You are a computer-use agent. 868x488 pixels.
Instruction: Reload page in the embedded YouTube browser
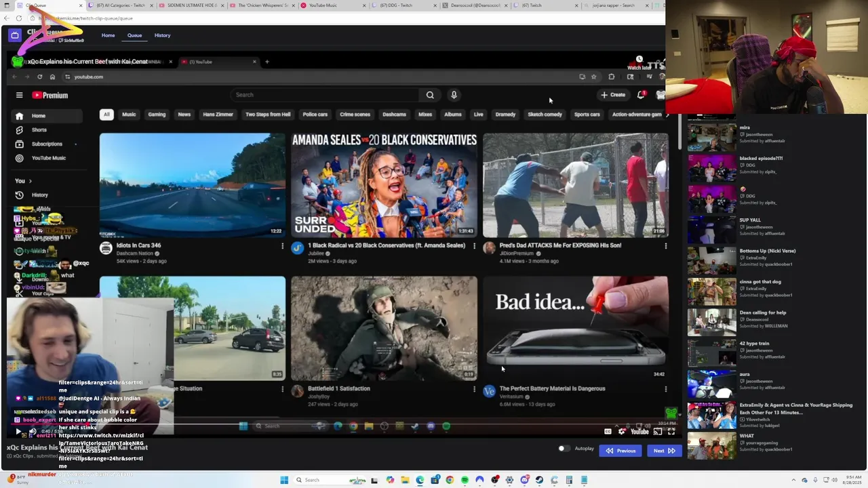click(x=39, y=77)
